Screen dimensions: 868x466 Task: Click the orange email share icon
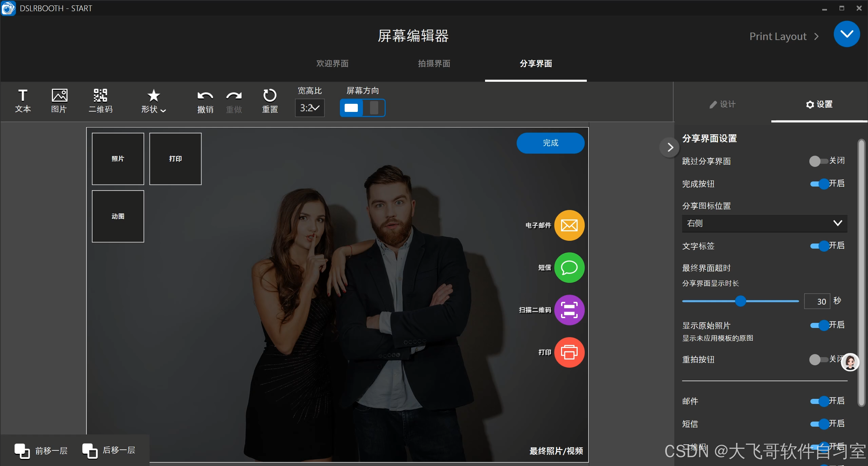pyautogui.click(x=569, y=225)
